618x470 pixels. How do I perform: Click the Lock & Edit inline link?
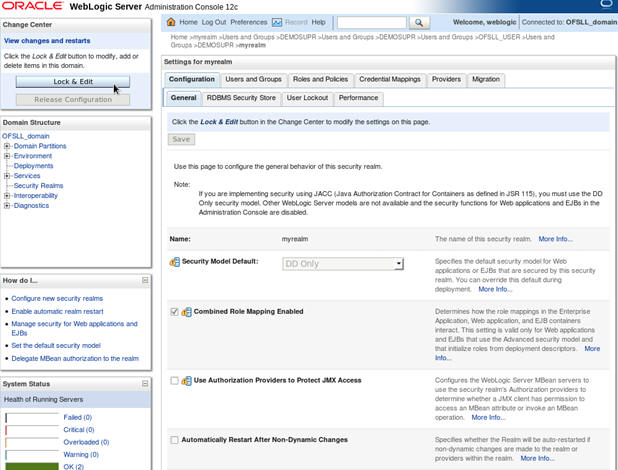point(219,122)
